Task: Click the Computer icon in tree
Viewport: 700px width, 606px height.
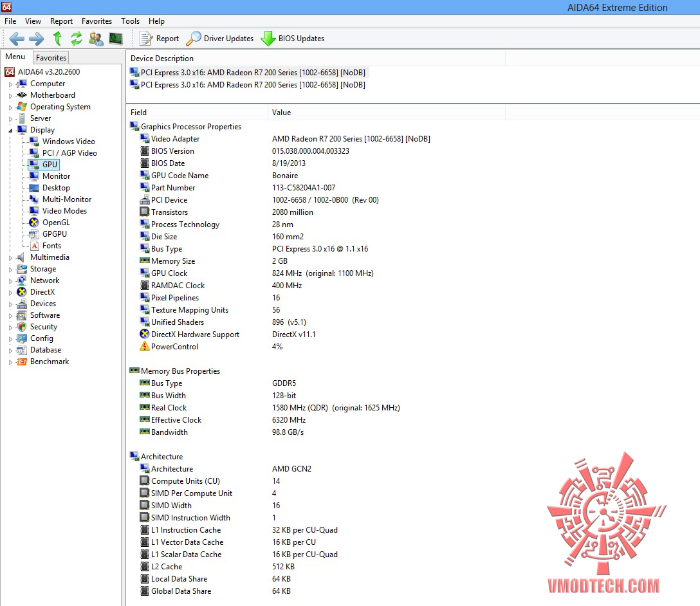Action: [21, 84]
